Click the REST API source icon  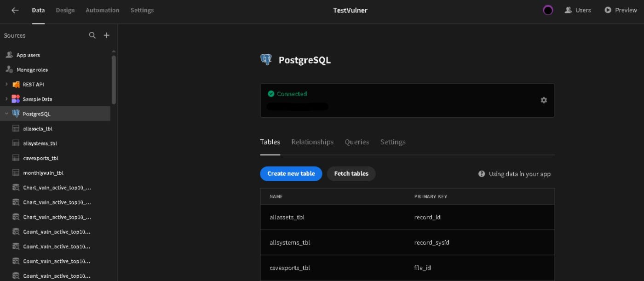click(x=16, y=85)
